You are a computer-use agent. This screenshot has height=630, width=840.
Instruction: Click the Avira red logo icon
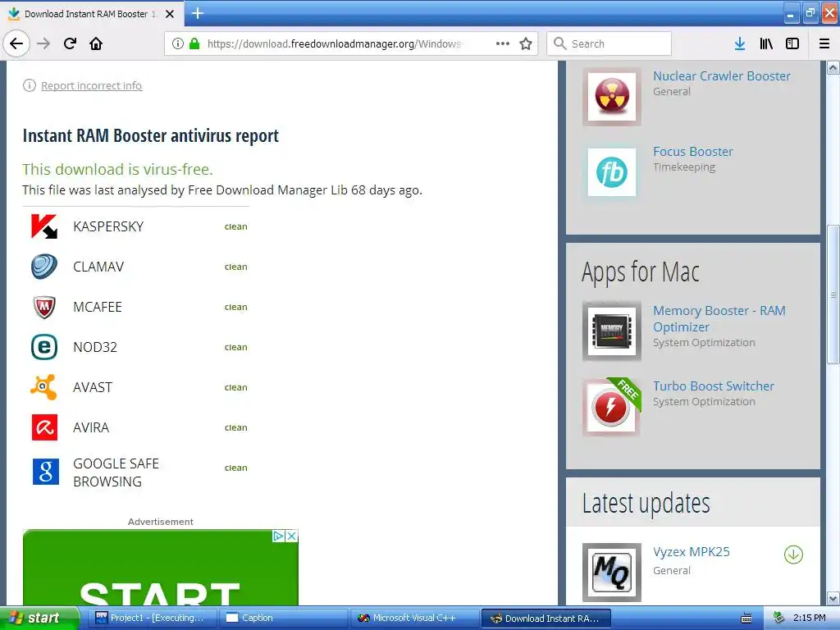point(44,427)
